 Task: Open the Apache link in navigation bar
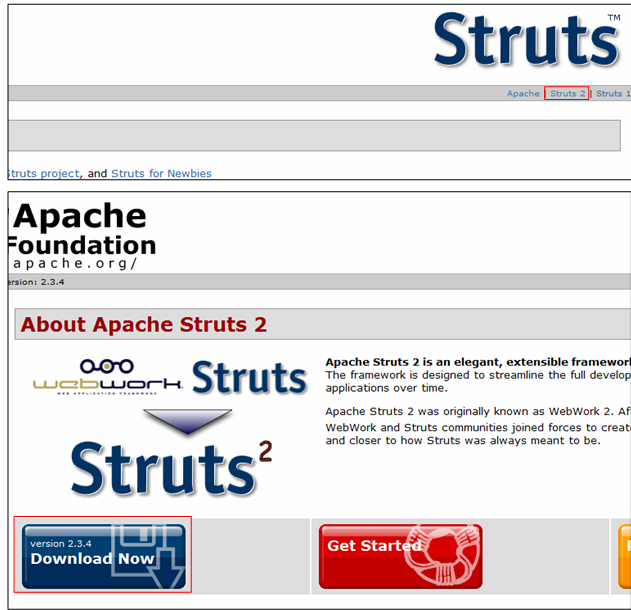(x=523, y=93)
